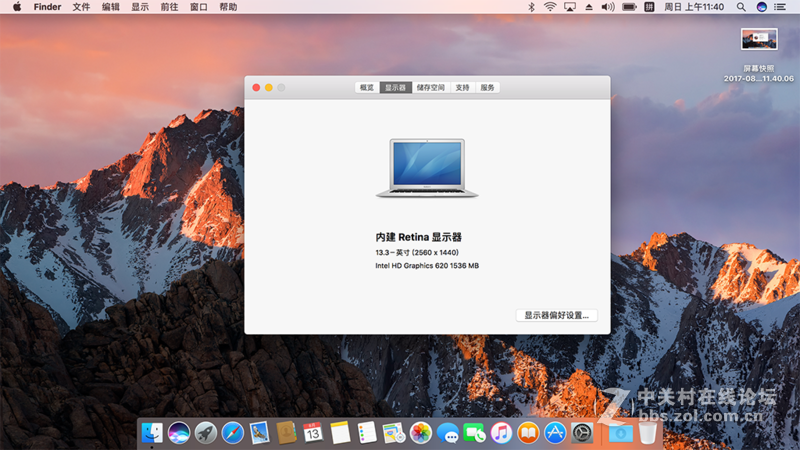
Task: Open the 帮助 menu
Action: pos(228,7)
